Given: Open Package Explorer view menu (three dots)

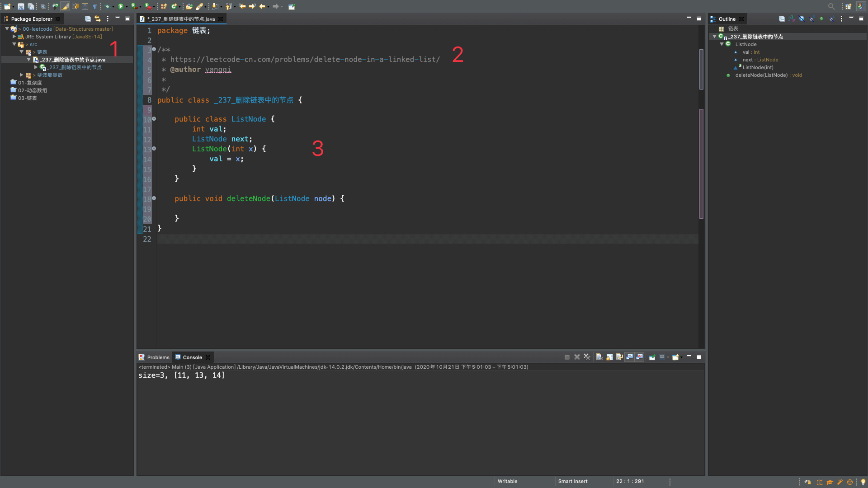Looking at the screenshot, I should [x=108, y=19].
